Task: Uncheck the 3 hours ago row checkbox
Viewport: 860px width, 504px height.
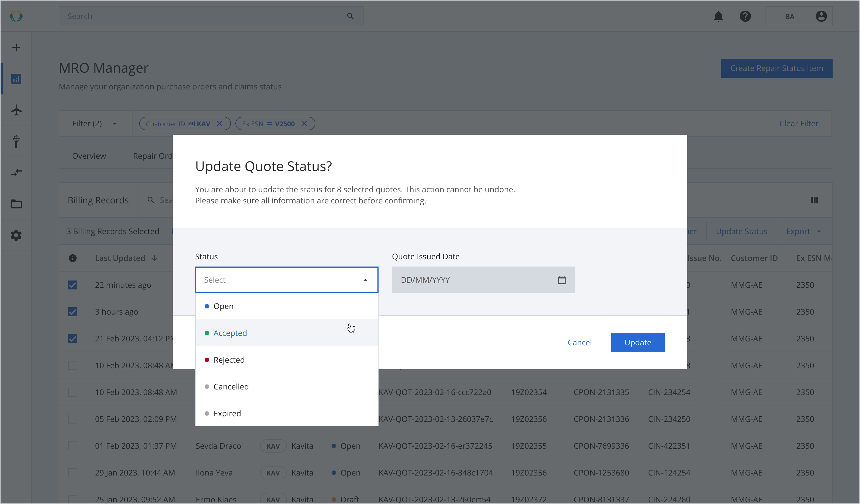Action: (73, 312)
